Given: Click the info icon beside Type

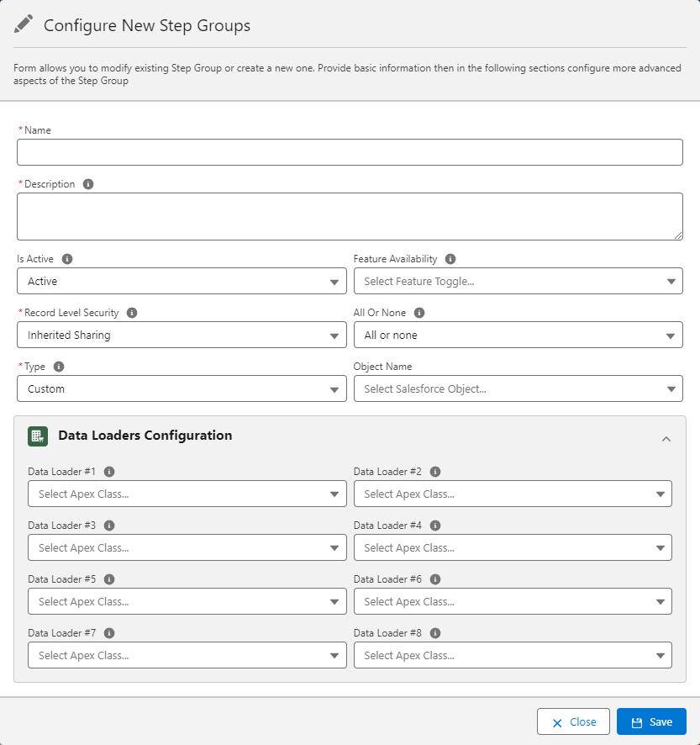Looking at the screenshot, I should [x=59, y=367].
